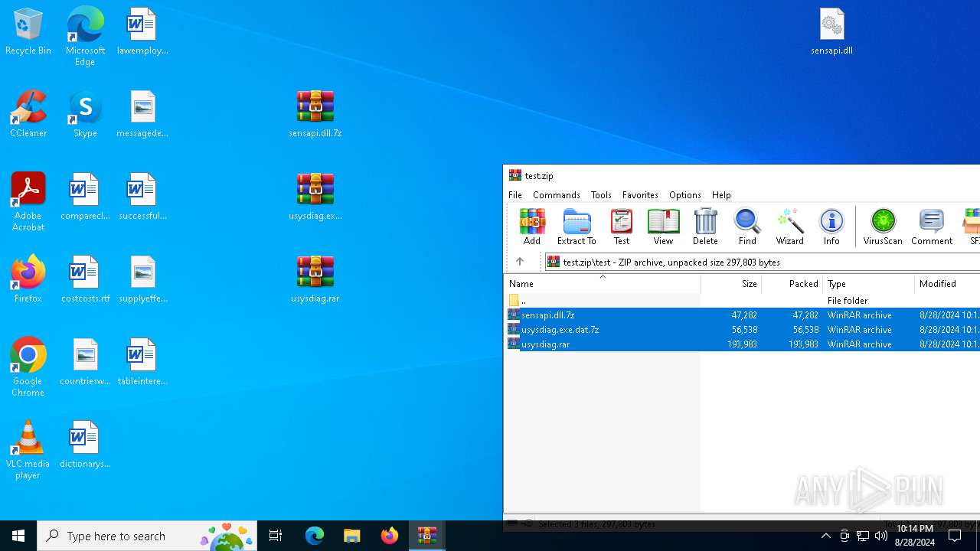This screenshot has width=980, height=551.
Task: Sort file list by Name column
Action: pos(602,283)
